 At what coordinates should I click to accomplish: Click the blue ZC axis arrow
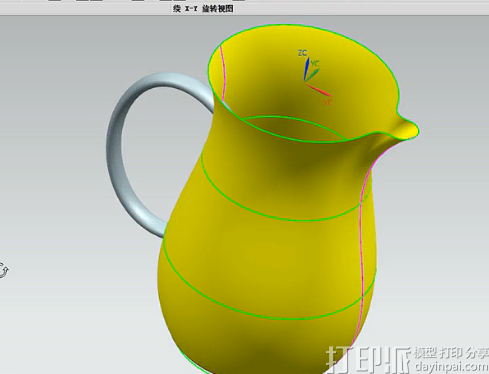[x=306, y=69]
